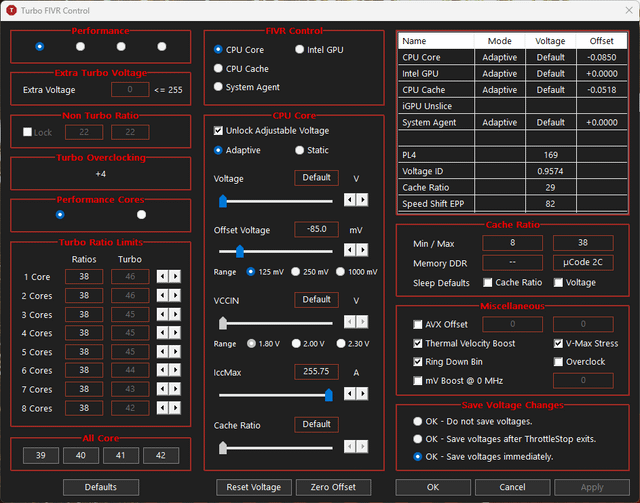Screen dimensions: 640x503
Task: Decrease 7 Cores ratio using left arrow
Action: point(162,389)
